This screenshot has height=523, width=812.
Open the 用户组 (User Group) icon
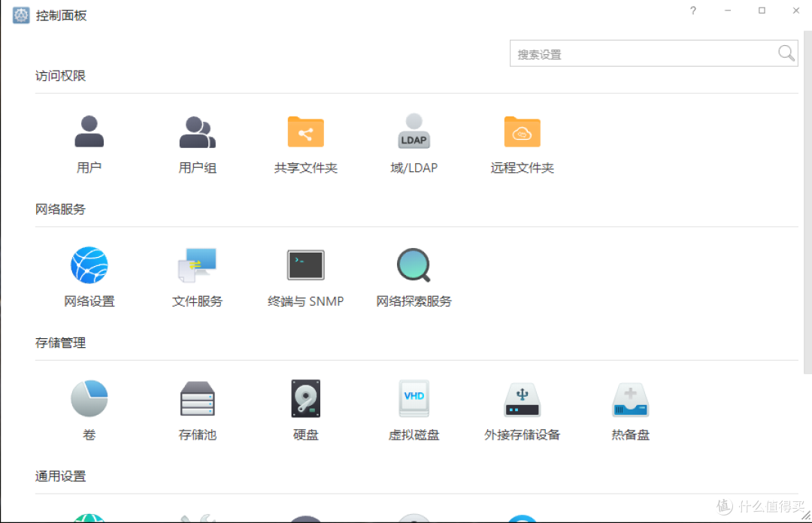[197, 132]
